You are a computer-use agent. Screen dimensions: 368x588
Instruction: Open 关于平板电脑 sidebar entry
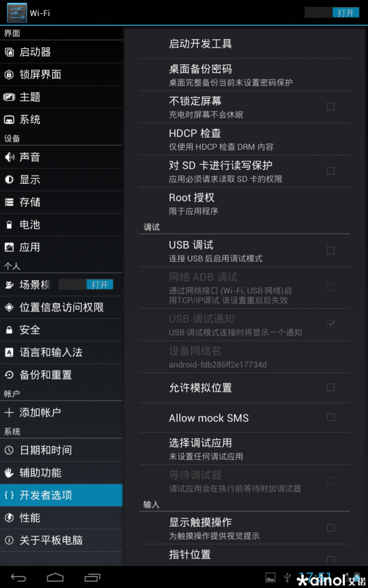[61, 540]
